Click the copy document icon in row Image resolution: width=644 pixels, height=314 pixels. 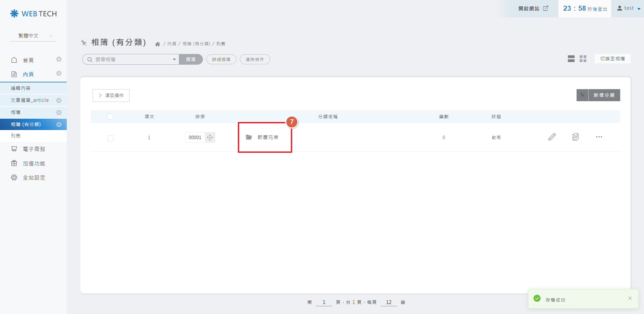pyautogui.click(x=575, y=137)
